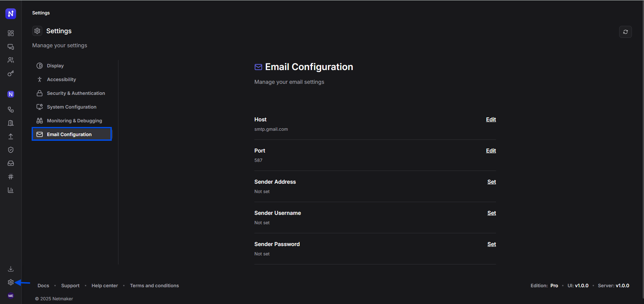The width and height of the screenshot is (644, 304).
Task: Click the download icon in sidebar
Action: click(x=11, y=269)
